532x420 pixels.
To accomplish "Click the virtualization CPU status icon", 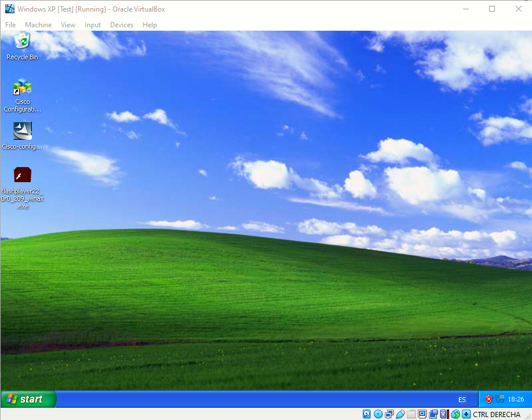I will (x=444, y=414).
